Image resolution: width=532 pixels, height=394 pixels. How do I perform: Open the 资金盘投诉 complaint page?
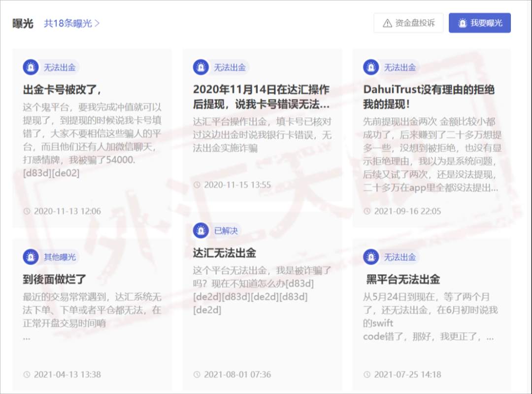point(408,22)
